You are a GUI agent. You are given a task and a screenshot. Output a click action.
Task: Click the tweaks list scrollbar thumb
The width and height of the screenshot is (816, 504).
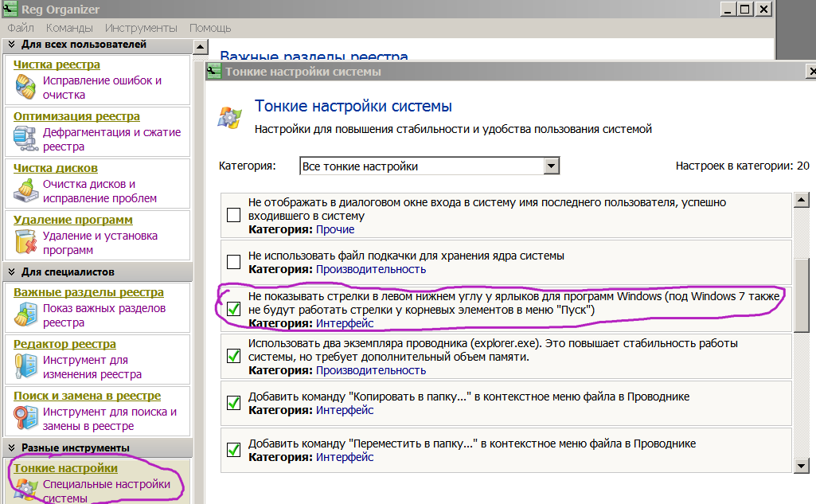pos(802,295)
